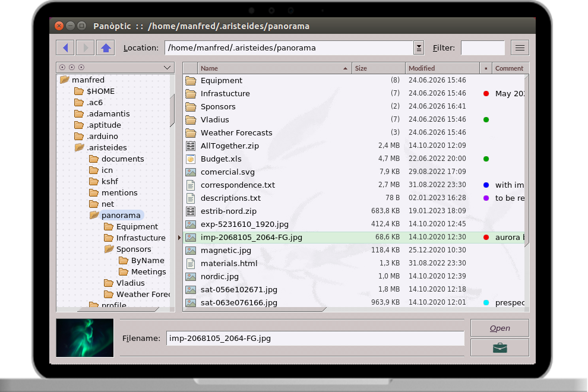Click the briefcase button below Open
The height and width of the screenshot is (392, 588).
tap(500, 347)
